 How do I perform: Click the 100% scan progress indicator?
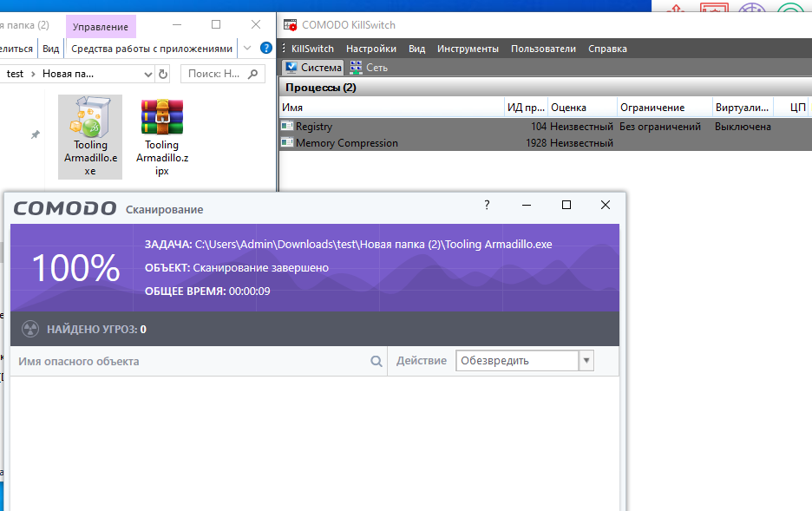click(76, 268)
